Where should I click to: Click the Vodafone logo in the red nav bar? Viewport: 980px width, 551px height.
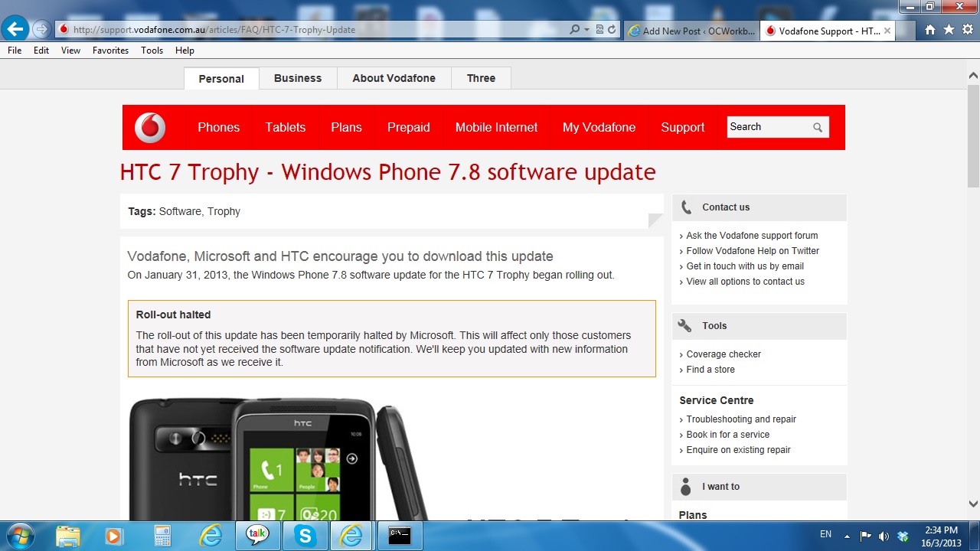(150, 127)
